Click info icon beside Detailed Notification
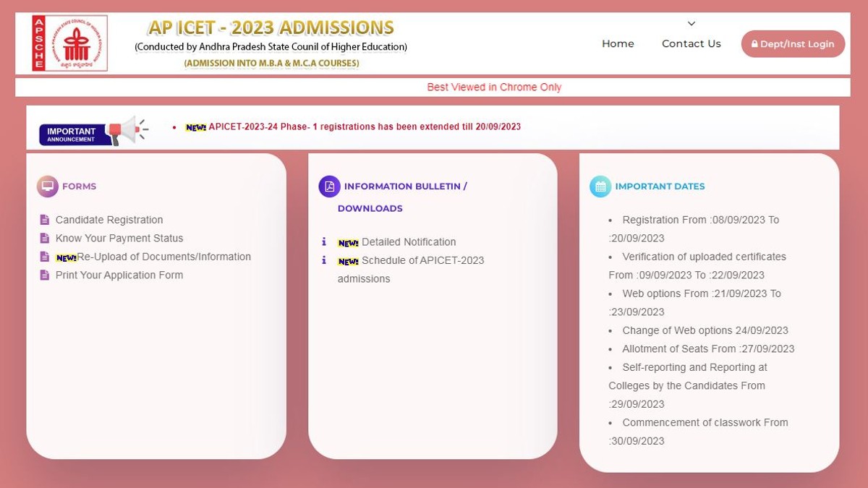868x488 pixels. [324, 241]
